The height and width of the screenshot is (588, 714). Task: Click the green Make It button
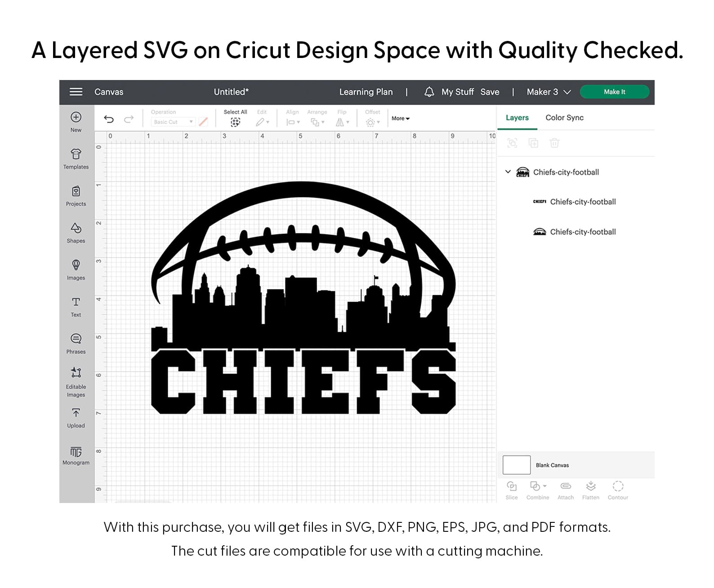615,92
